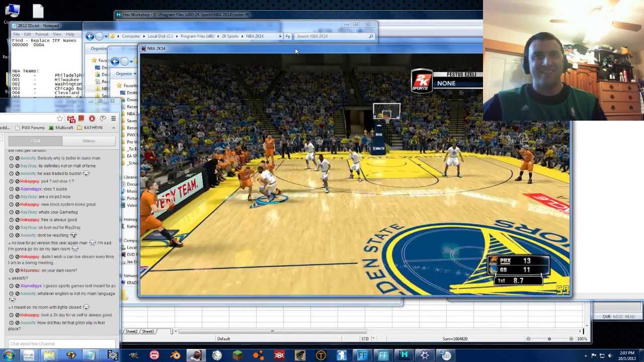Zoom in with the plus button in spreadsheet

coord(571,339)
